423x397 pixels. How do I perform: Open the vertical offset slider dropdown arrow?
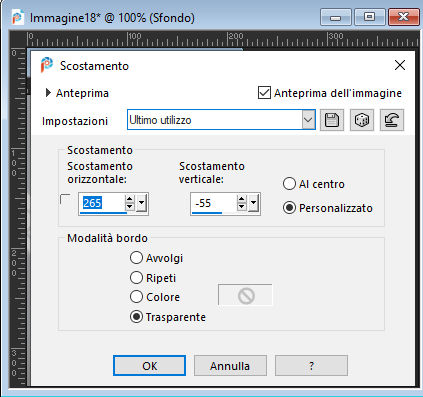pyautogui.click(x=254, y=203)
